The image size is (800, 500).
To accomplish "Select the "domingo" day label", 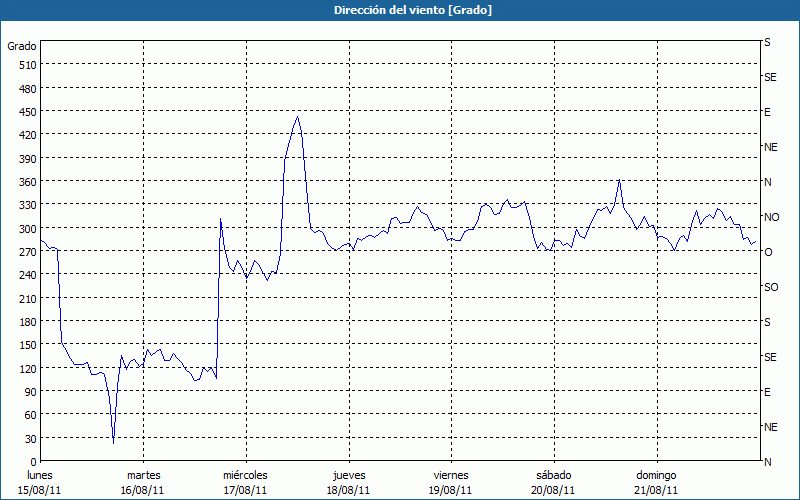I will (x=656, y=475).
